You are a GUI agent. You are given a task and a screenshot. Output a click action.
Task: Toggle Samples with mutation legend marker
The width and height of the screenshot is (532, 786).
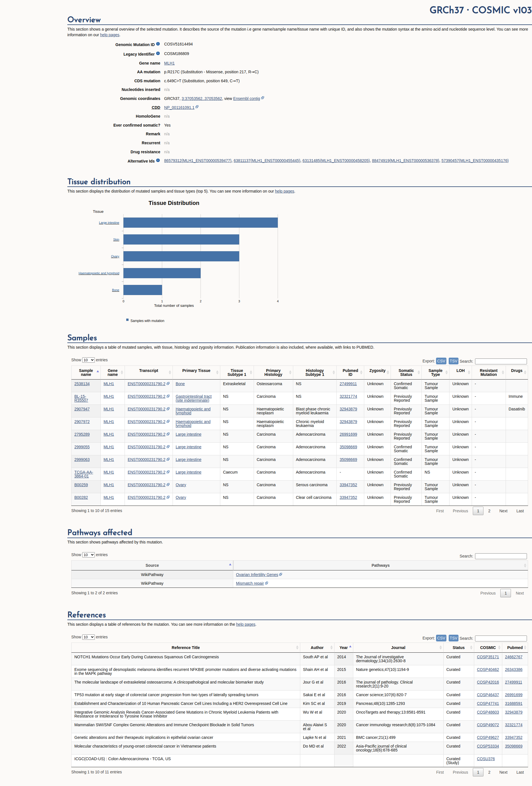point(127,320)
